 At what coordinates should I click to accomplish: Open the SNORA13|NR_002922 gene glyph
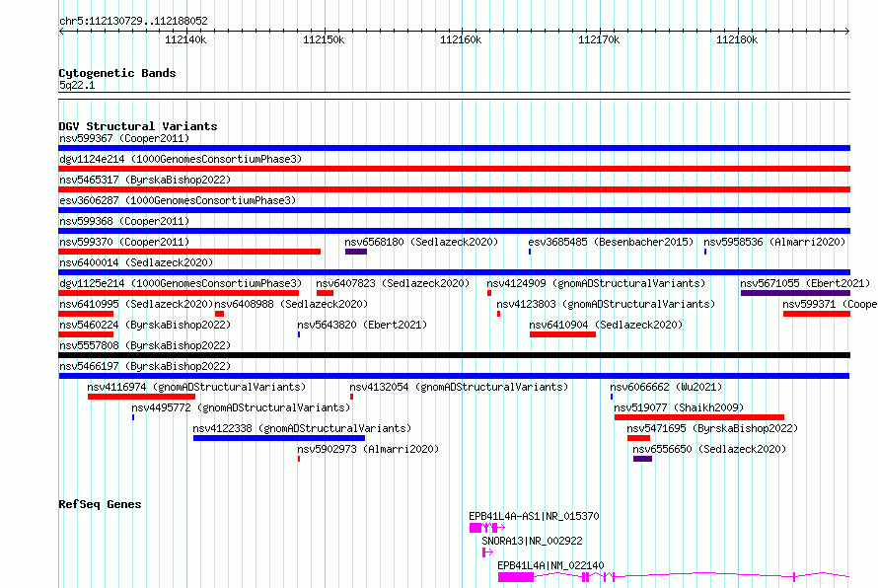pyautogui.click(x=487, y=552)
